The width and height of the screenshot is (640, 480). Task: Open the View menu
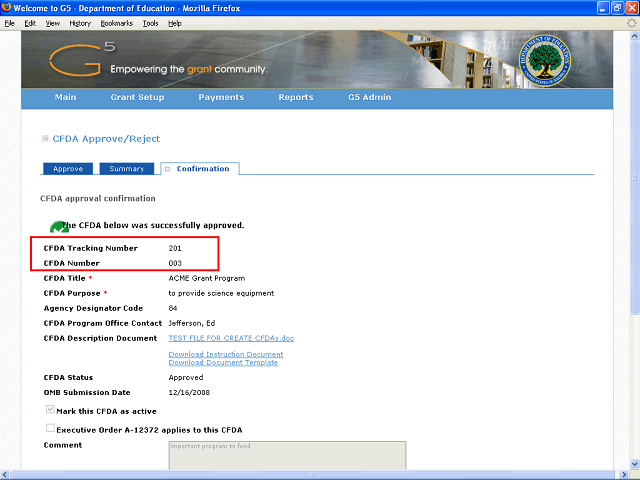pyautogui.click(x=53, y=23)
